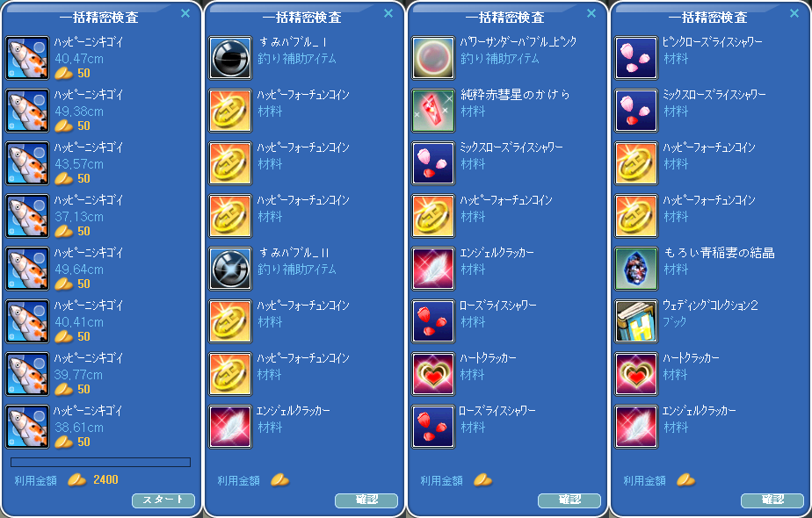Select the 38.61cm ハッピーニシキゴイ fish icon
The height and width of the screenshot is (518, 812).
pyautogui.click(x=27, y=427)
